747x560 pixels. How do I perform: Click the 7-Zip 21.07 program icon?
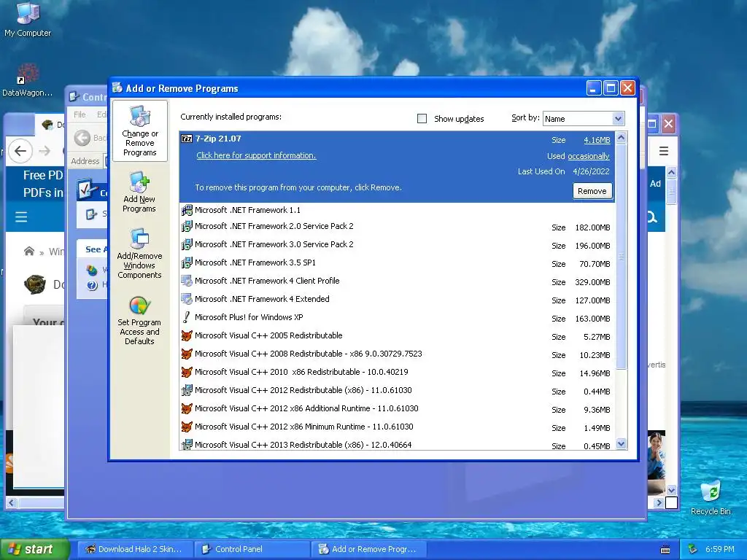pyautogui.click(x=187, y=139)
